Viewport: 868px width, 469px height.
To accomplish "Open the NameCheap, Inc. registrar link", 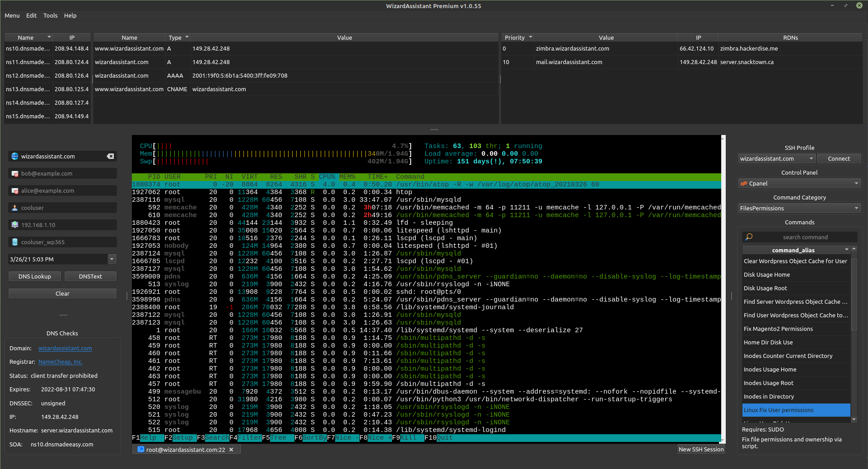I will [60, 362].
